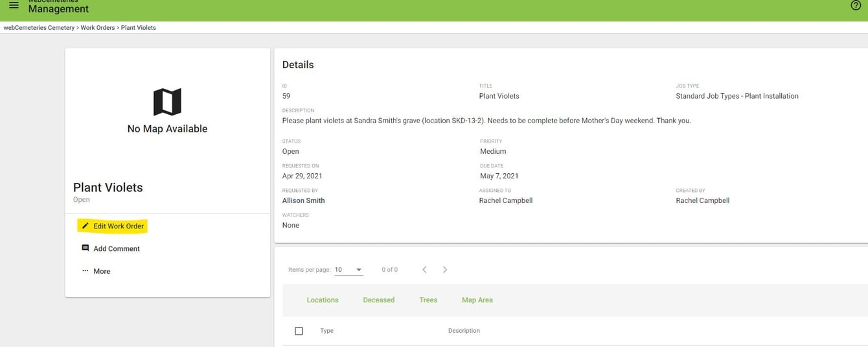Screen dimensions: 868x347
Task: Click the Status value Open in Details
Action: 291,151
